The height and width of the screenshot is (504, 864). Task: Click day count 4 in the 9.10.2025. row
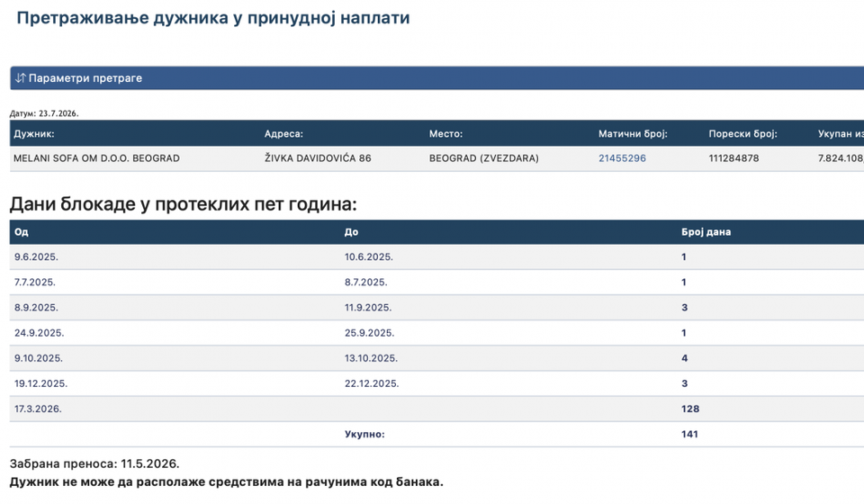[684, 358]
